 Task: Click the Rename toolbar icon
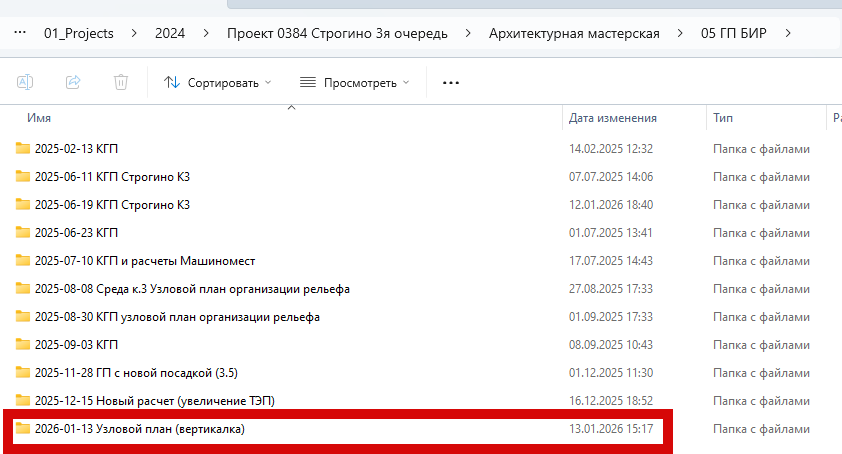pyautogui.click(x=25, y=82)
